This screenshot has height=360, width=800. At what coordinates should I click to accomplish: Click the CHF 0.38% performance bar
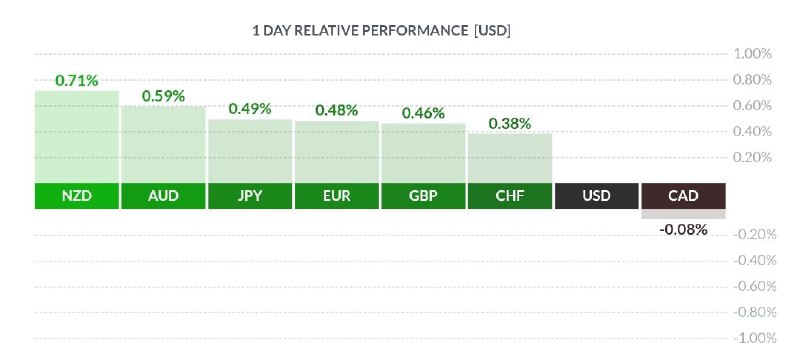(510, 158)
